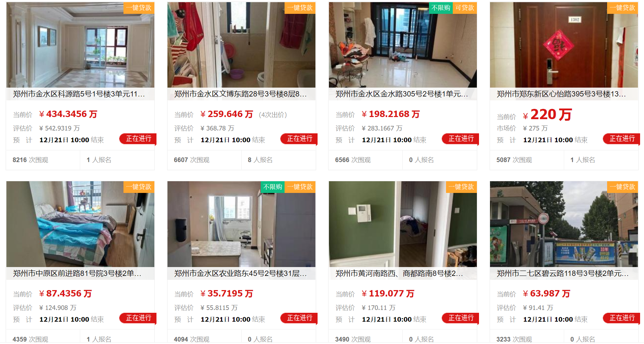Viewport: 644px width, 344px height.
Task: Click 一键贷款 tag on 前进路81号院 bedroom photo
Action: [x=139, y=187]
